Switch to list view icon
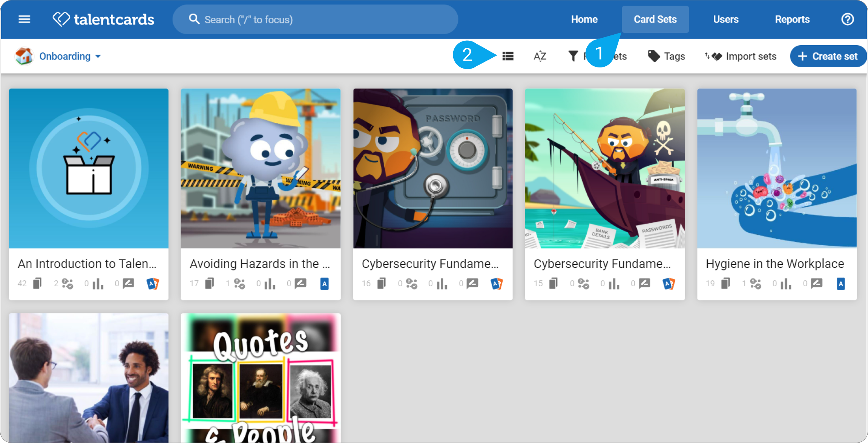The height and width of the screenshot is (443, 868). click(x=508, y=57)
